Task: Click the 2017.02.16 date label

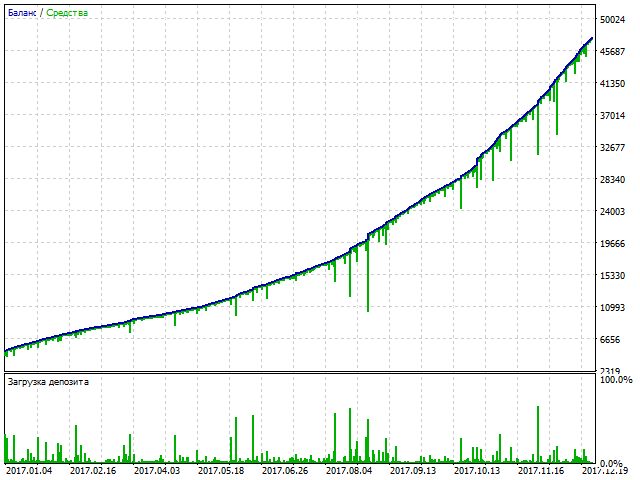Action: point(93,471)
